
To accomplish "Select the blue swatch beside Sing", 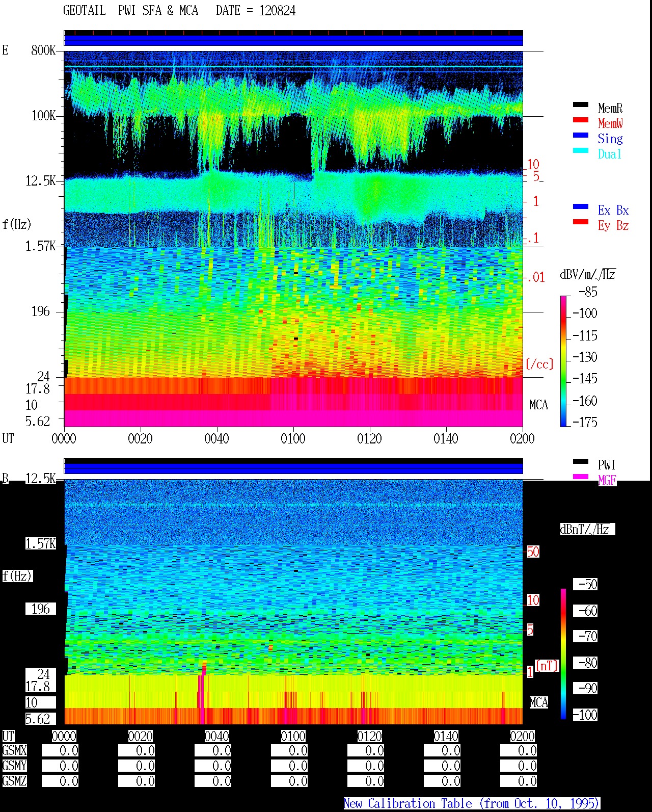I will (x=581, y=136).
